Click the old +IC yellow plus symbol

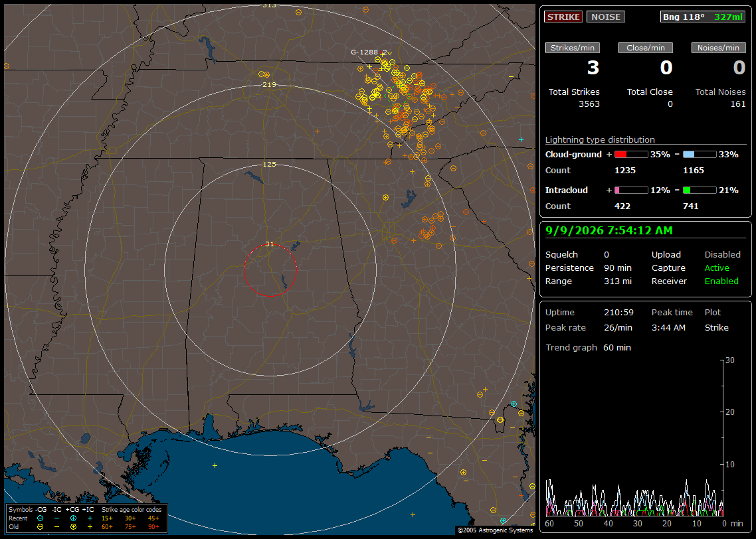pos(90,527)
